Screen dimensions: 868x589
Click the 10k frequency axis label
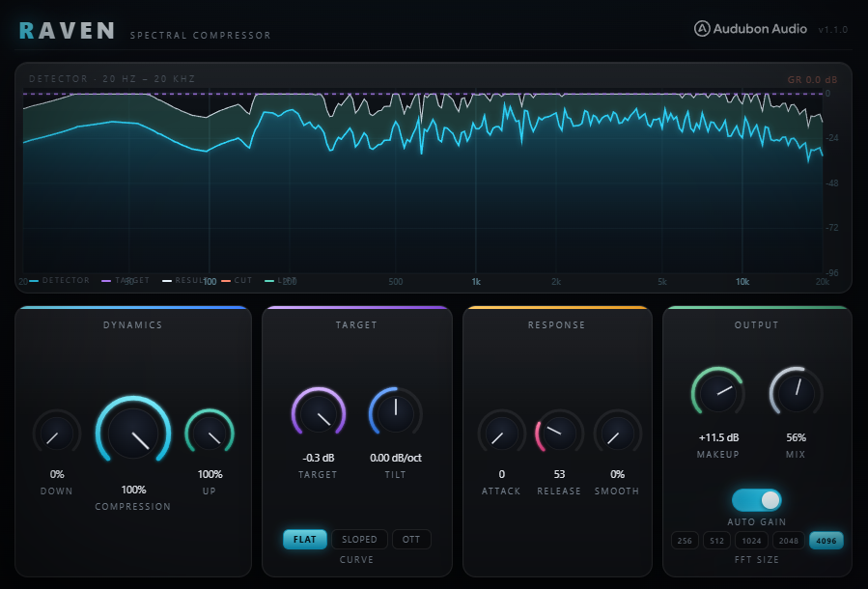(x=742, y=282)
